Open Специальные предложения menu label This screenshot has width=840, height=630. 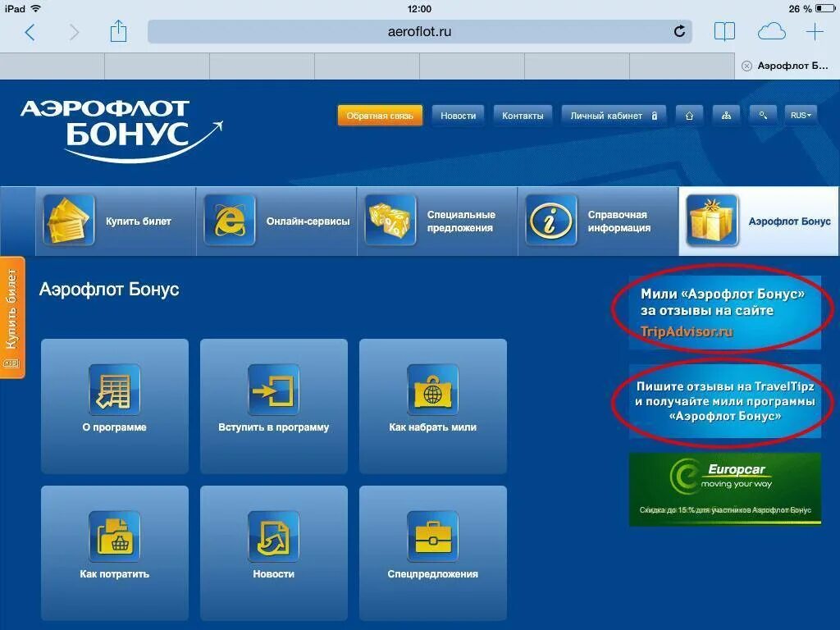click(x=461, y=221)
